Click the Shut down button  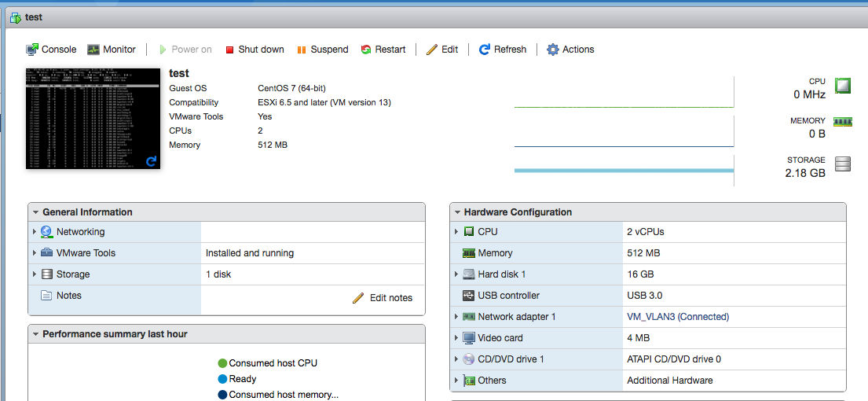(x=255, y=50)
